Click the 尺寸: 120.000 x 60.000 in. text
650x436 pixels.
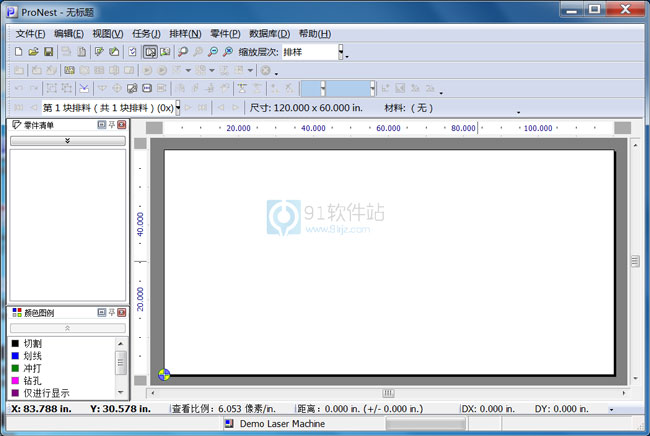306,108
